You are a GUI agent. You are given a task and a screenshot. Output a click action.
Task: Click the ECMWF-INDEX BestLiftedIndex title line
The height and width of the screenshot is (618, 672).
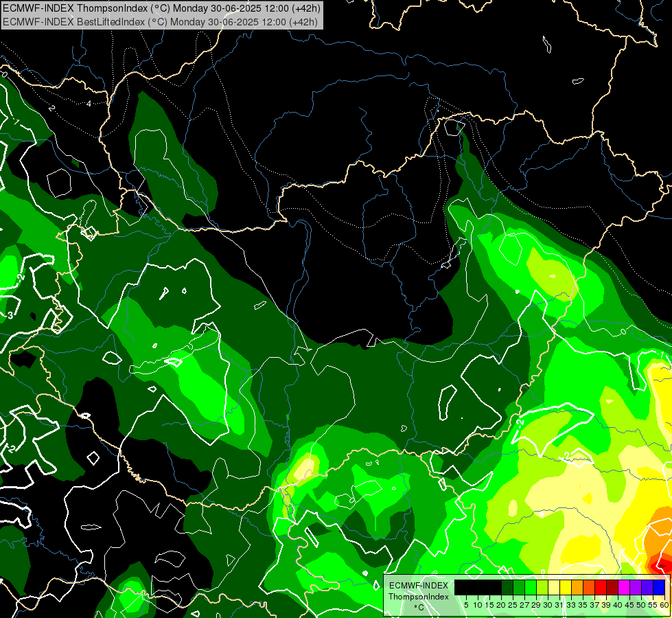click(161, 22)
